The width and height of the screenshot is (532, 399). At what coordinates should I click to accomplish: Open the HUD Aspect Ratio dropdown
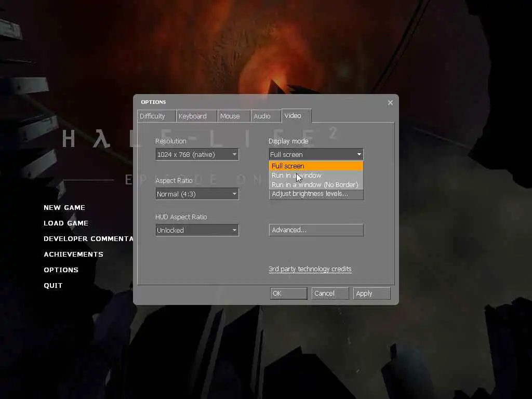[x=197, y=230]
